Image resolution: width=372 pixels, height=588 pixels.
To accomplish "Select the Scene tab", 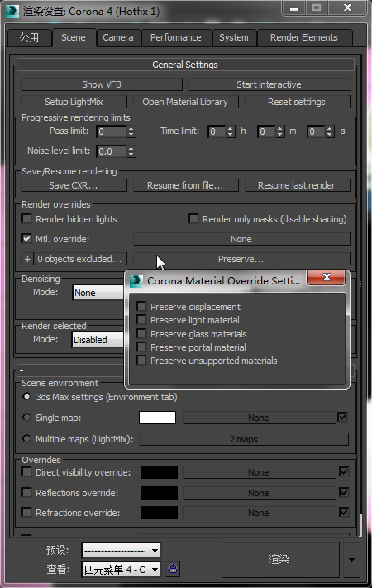I will coord(74,37).
